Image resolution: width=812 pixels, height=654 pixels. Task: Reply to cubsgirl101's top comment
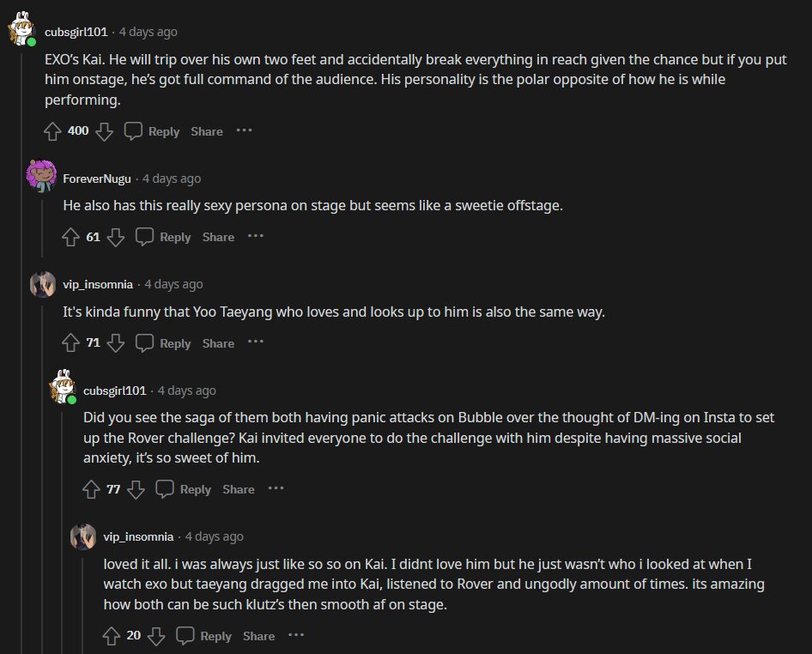coord(153,131)
